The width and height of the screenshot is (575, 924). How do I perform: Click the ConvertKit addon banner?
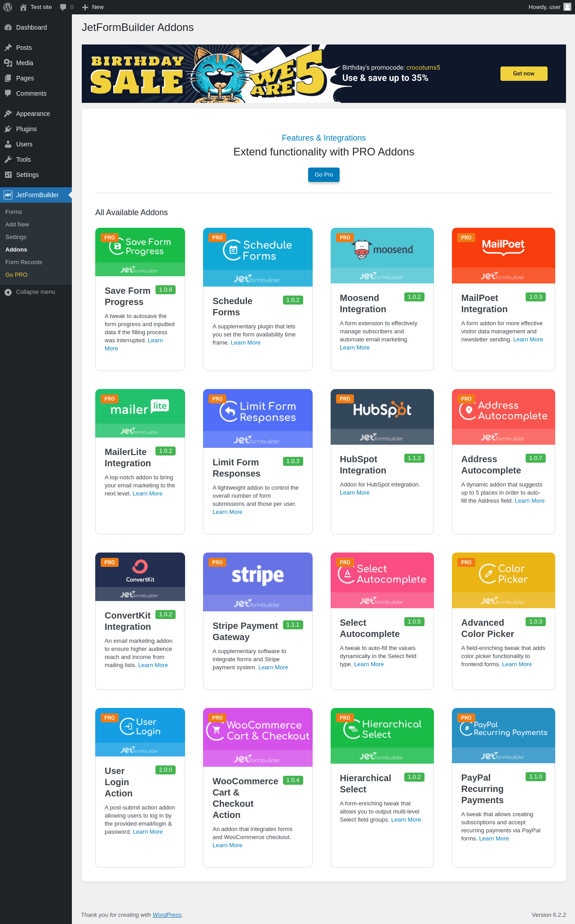(140, 577)
